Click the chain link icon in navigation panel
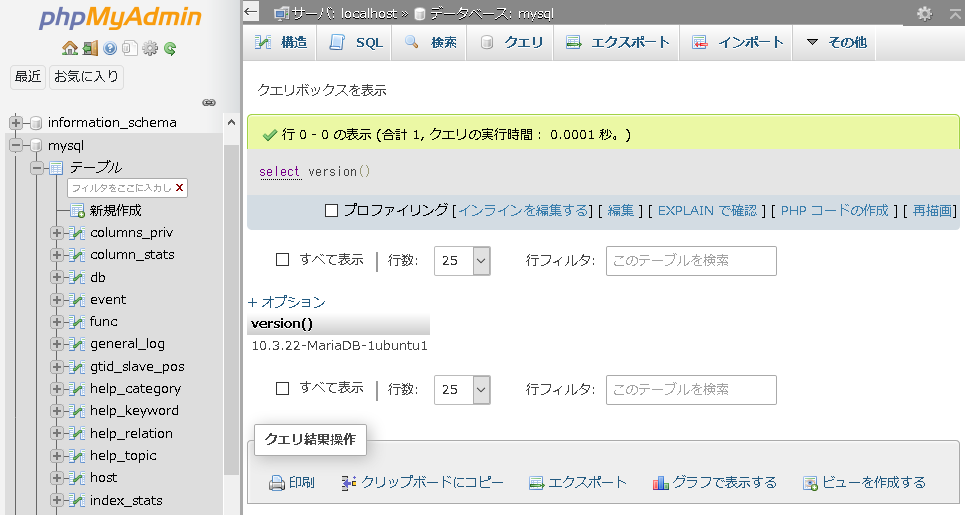This screenshot has height=515, width=965. pyautogui.click(x=209, y=103)
